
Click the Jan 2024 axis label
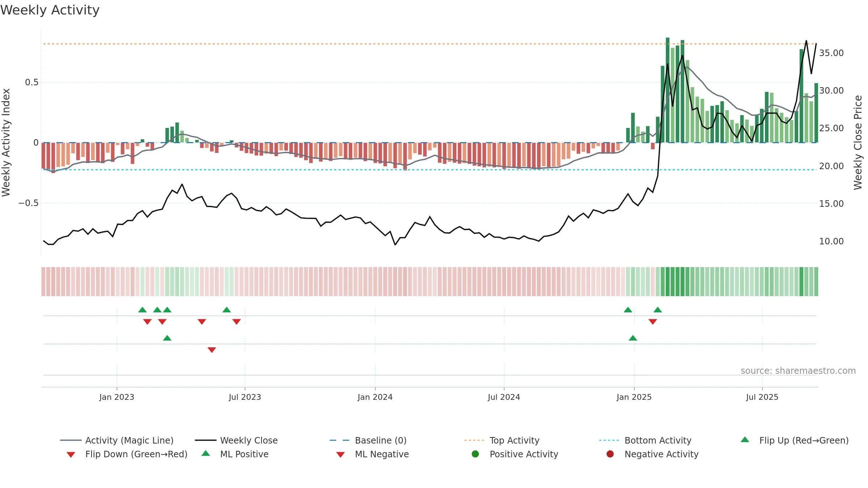(x=375, y=397)
